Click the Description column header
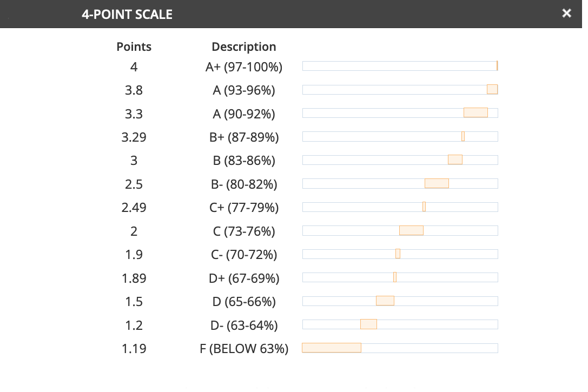The height and width of the screenshot is (392, 588). [243, 46]
